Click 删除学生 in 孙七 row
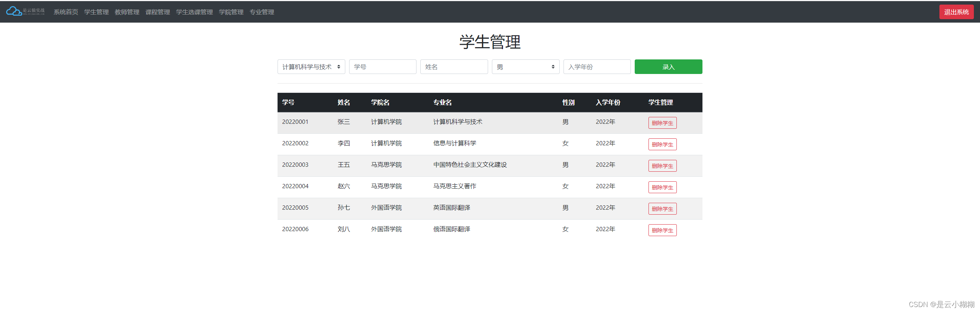This screenshot has width=980, height=312. click(663, 209)
